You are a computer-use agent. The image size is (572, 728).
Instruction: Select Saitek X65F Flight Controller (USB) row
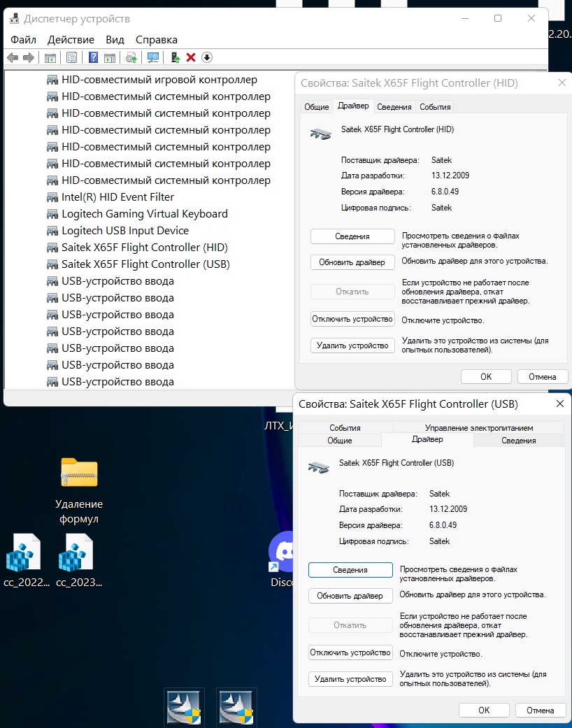click(145, 264)
